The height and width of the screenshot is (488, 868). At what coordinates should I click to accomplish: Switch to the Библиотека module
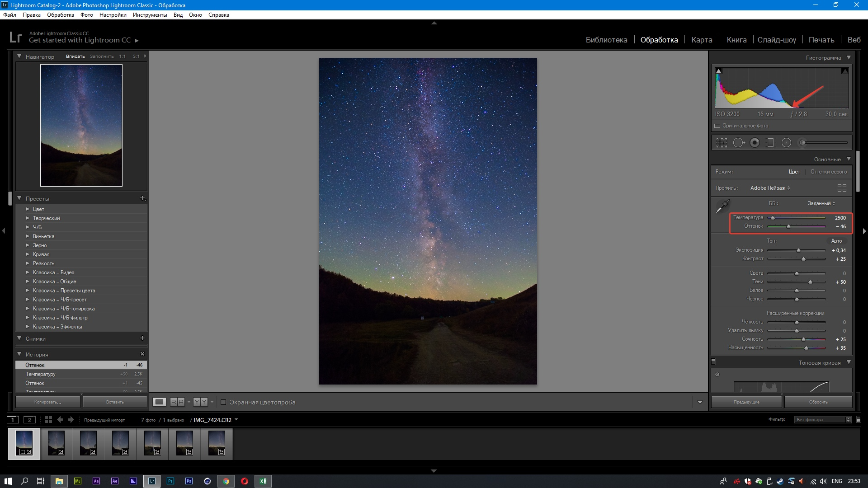pos(606,40)
